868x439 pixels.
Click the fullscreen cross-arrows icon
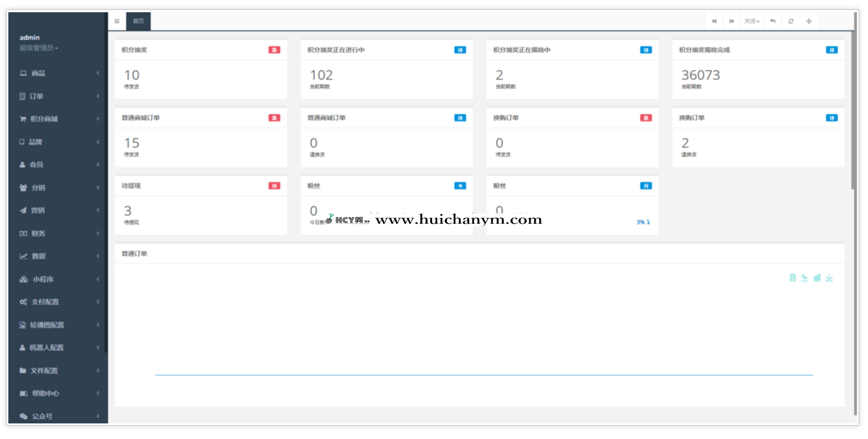809,21
